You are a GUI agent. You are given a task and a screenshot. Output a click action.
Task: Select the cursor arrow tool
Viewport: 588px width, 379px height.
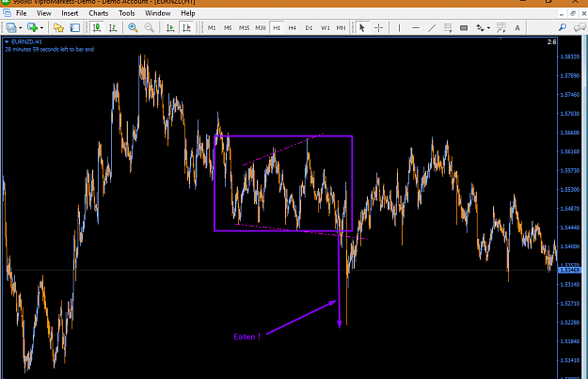tap(362, 27)
